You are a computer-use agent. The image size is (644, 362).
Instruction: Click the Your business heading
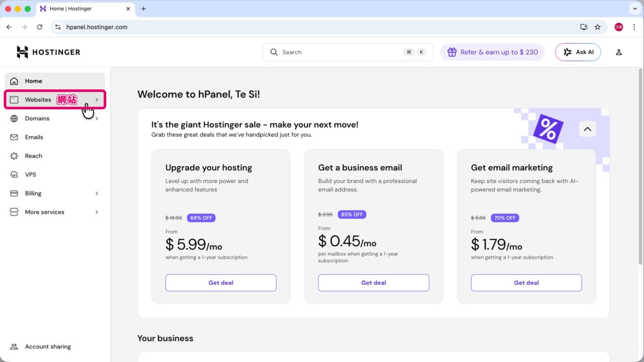(165, 338)
